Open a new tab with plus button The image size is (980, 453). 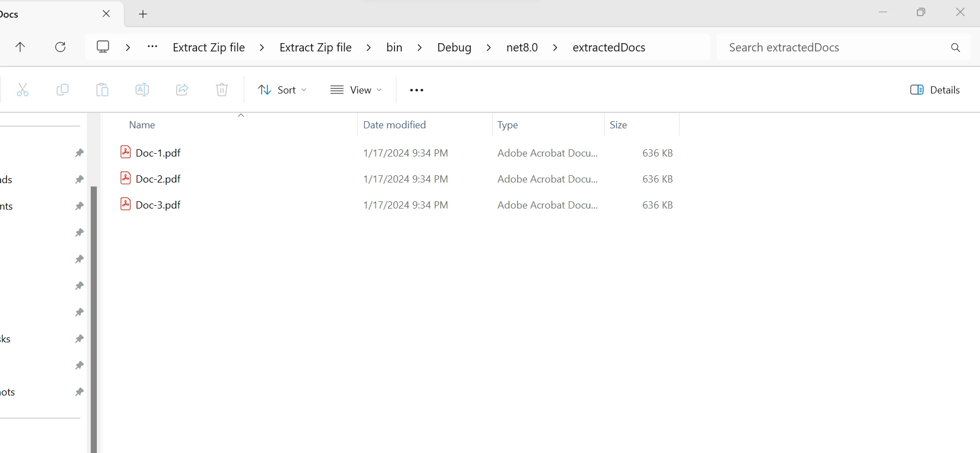143,14
